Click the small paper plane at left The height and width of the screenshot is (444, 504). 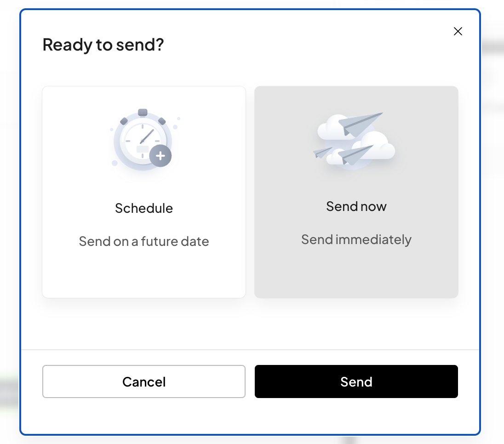322,152
